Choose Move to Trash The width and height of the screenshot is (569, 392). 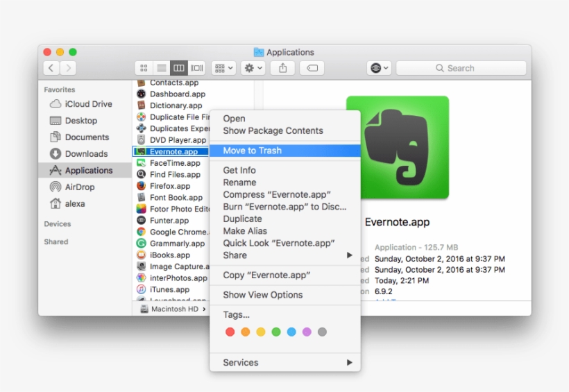[285, 151]
